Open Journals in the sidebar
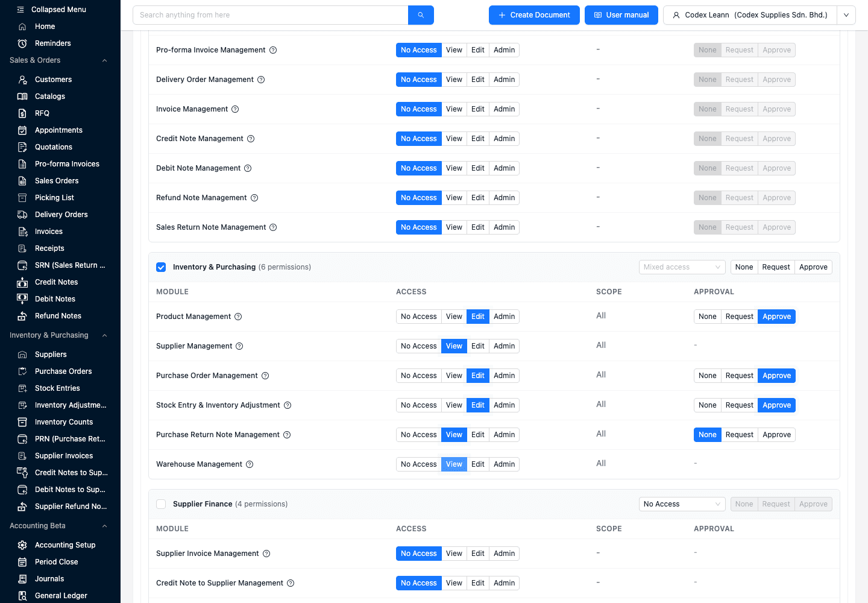 coord(49,579)
